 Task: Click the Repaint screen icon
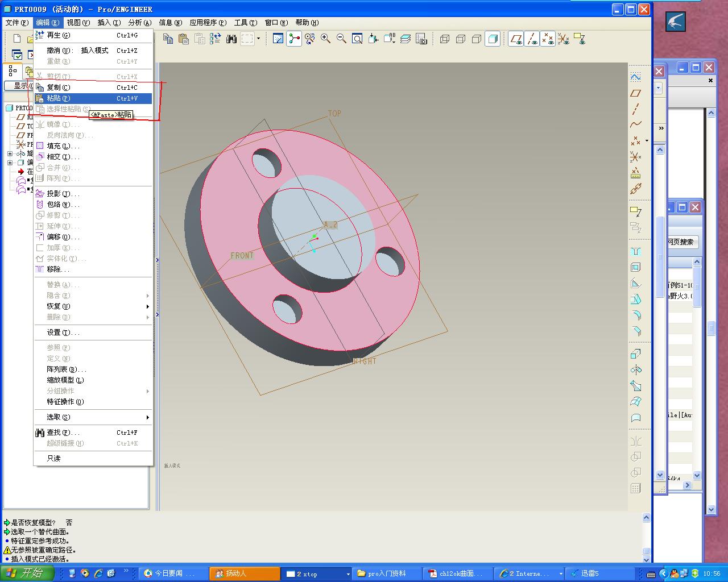[x=278, y=39]
